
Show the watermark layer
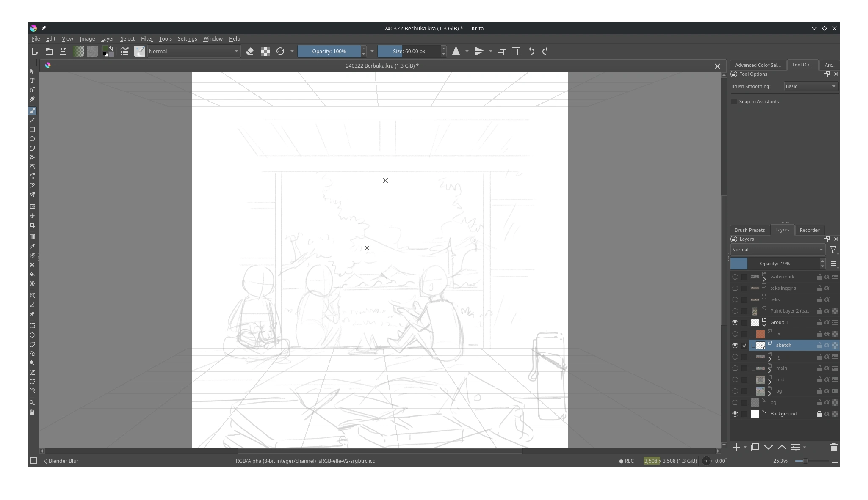pyautogui.click(x=735, y=277)
